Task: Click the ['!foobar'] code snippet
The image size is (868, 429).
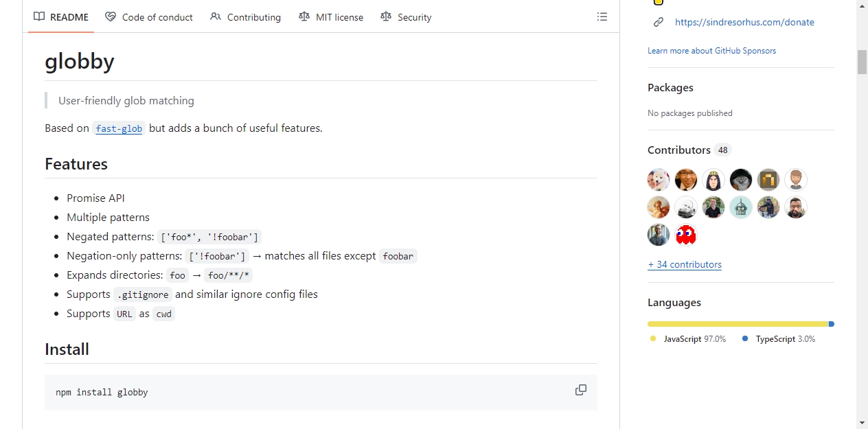Action: [x=217, y=257]
